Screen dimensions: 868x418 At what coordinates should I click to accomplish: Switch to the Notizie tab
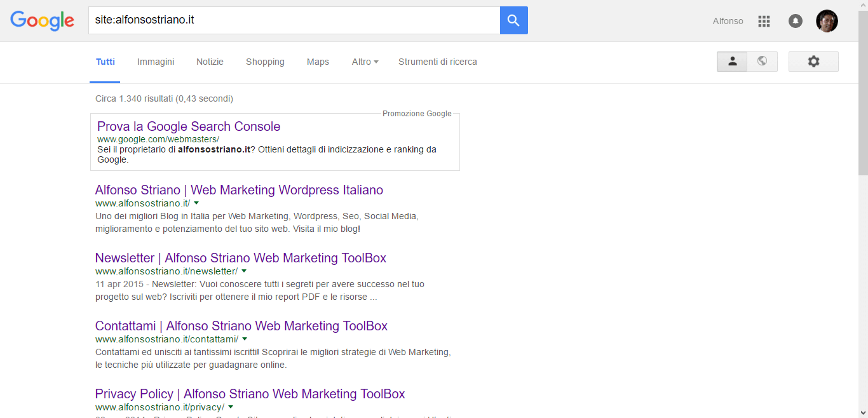[210, 62]
